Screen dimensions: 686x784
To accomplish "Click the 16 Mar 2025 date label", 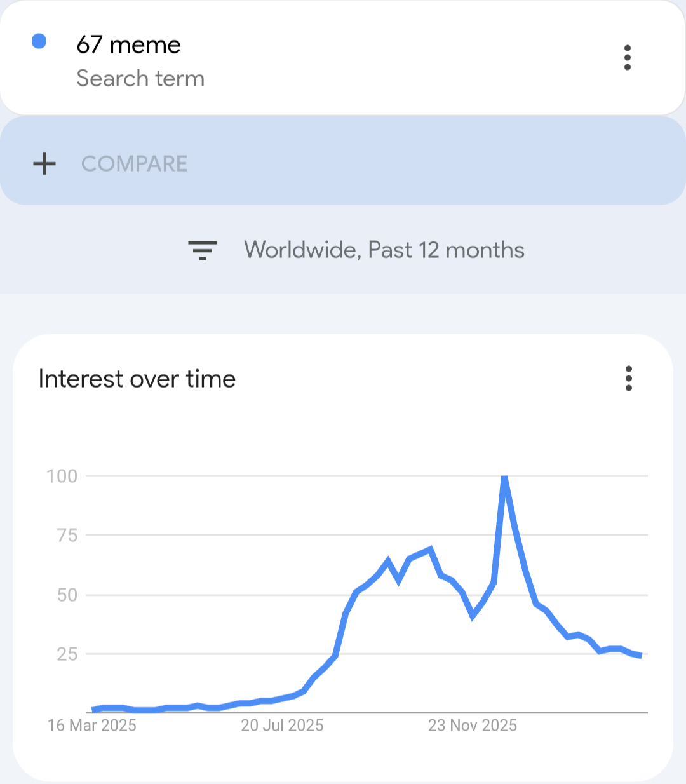I will click(92, 726).
